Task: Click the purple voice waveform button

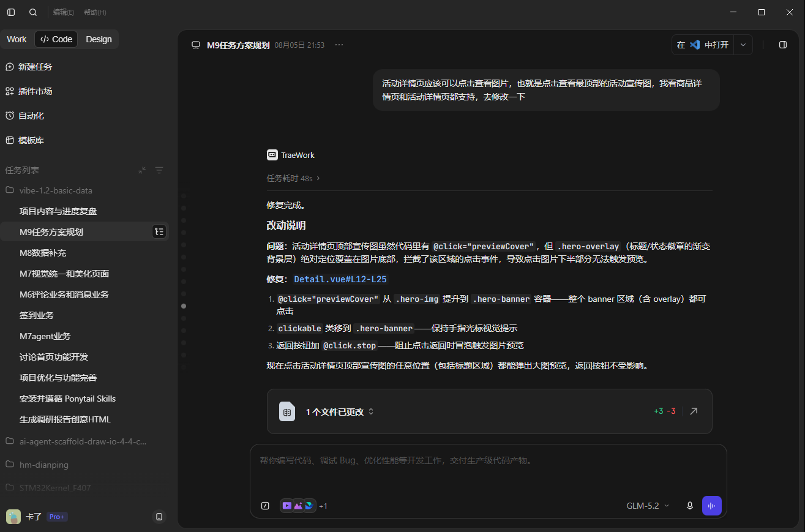Action: [712, 506]
